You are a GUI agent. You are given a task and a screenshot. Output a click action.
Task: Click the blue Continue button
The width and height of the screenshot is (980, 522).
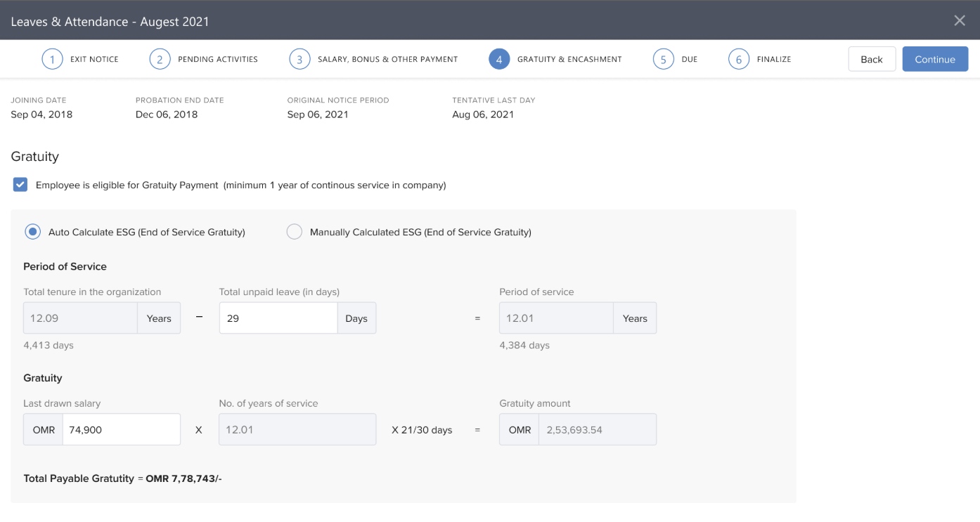(x=934, y=59)
